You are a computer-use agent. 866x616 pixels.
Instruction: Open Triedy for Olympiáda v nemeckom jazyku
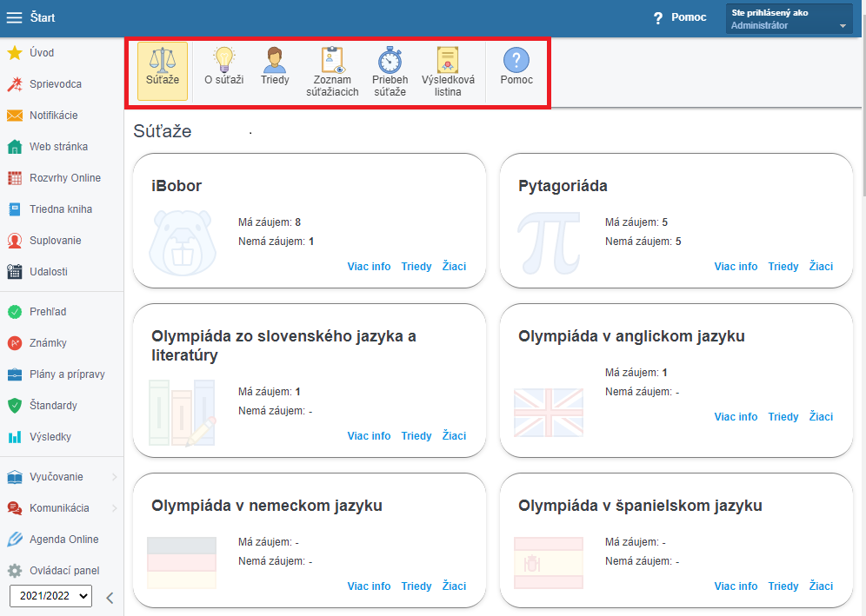416,586
